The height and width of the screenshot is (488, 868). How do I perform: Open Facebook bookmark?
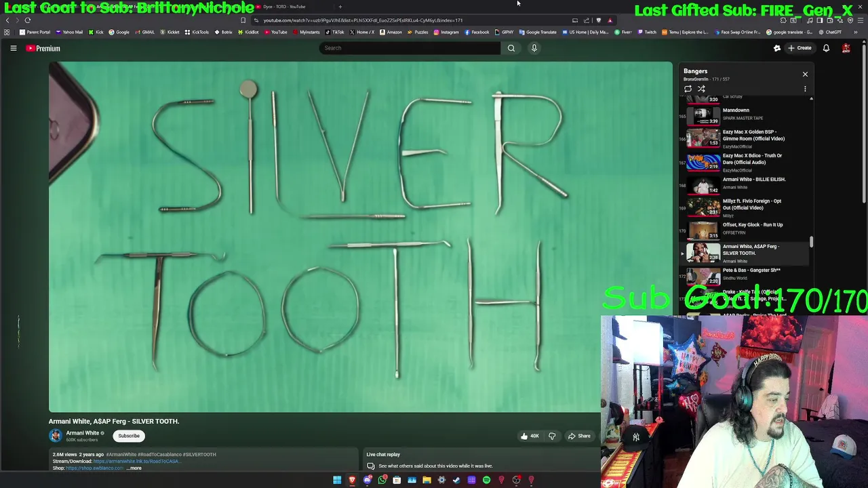coord(477,32)
